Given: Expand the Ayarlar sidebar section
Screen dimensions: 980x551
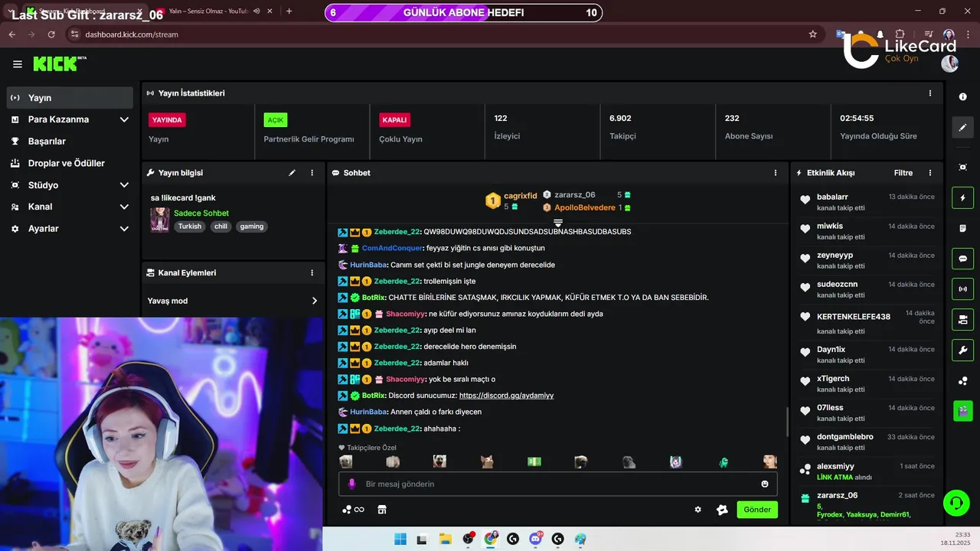Looking at the screenshot, I should 70,229.
